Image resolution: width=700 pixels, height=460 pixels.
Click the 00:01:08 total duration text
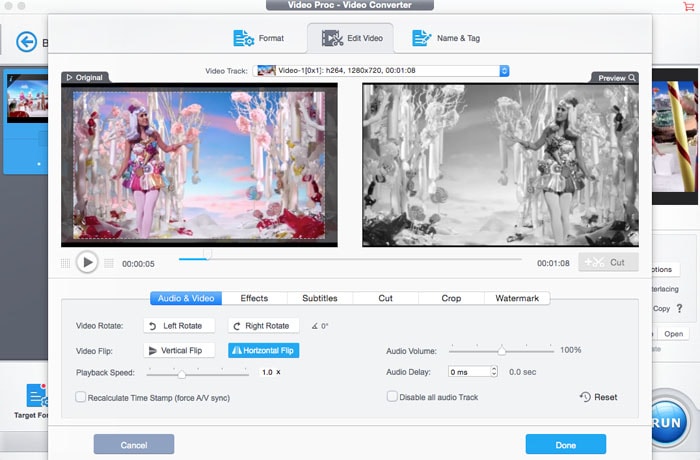(553, 263)
